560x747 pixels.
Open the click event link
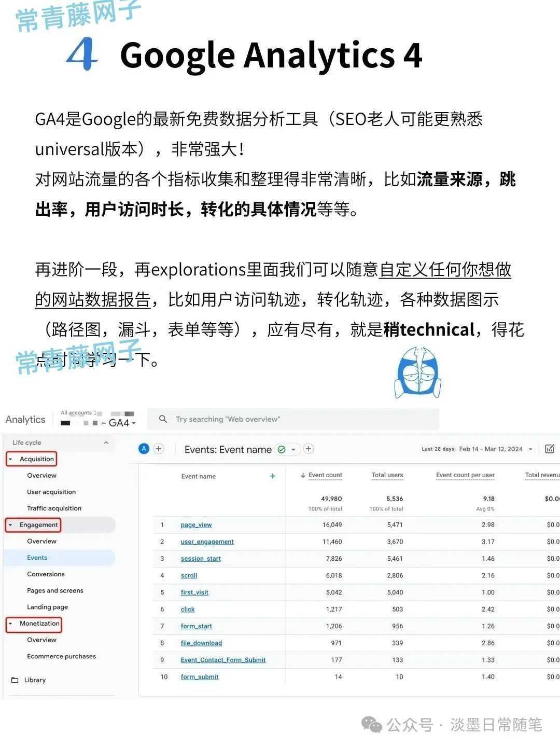click(x=188, y=610)
